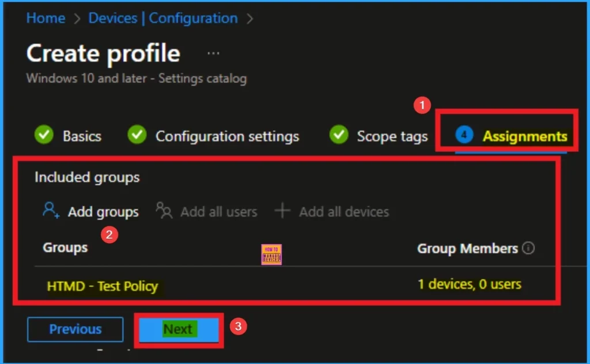Click the Add groups person icon

[51, 210]
